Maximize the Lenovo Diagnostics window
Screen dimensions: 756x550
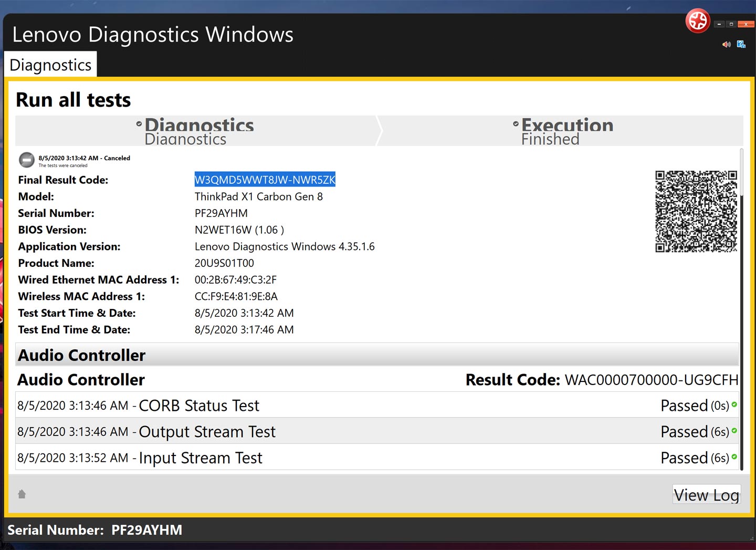tap(731, 24)
